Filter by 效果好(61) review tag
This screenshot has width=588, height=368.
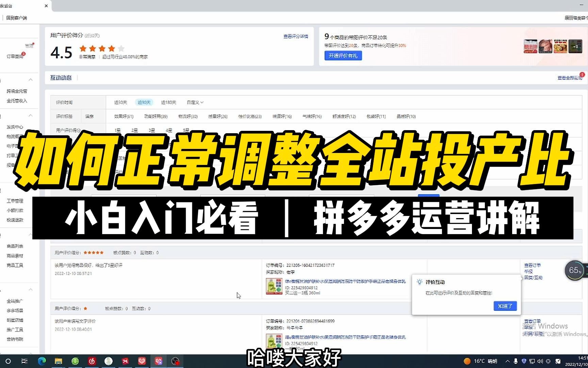124,116
